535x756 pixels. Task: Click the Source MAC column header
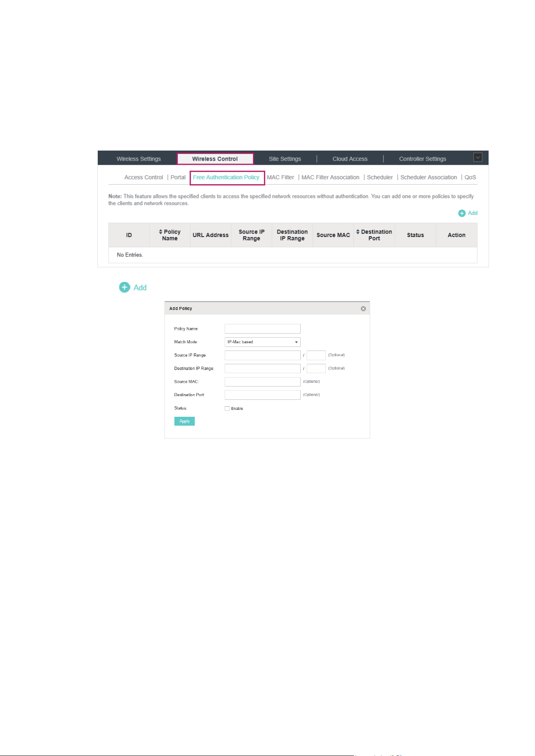[333, 235]
